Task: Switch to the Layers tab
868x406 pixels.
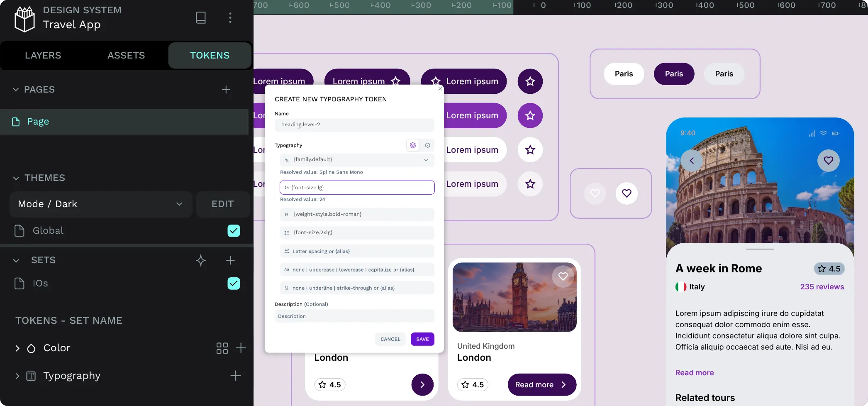Action: pos(43,55)
